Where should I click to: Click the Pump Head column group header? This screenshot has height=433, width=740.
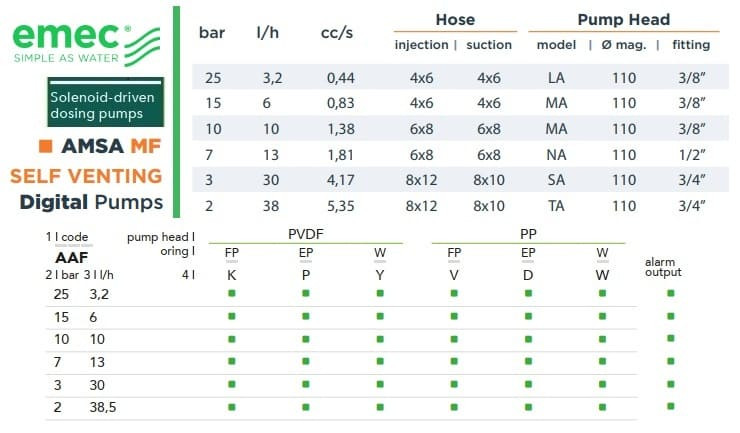(x=623, y=19)
